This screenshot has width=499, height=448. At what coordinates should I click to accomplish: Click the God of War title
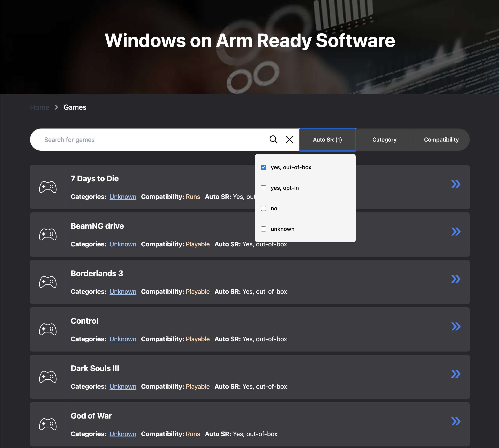click(91, 416)
